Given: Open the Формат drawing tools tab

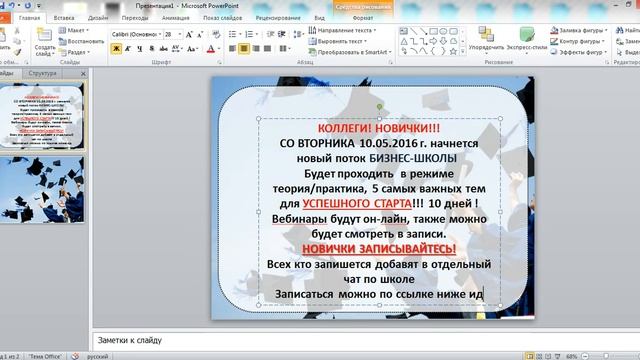Looking at the screenshot, I should pyautogui.click(x=362, y=18).
